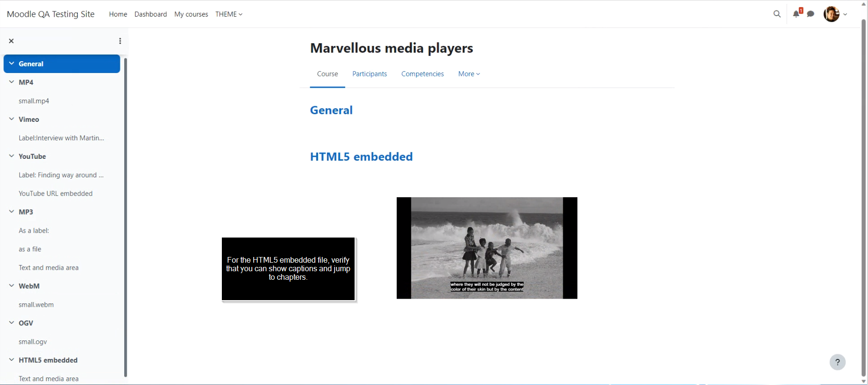This screenshot has height=385, width=868.
Task: Toggle the messaging drawer speech bubble icon
Action: [x=811, y=14]
